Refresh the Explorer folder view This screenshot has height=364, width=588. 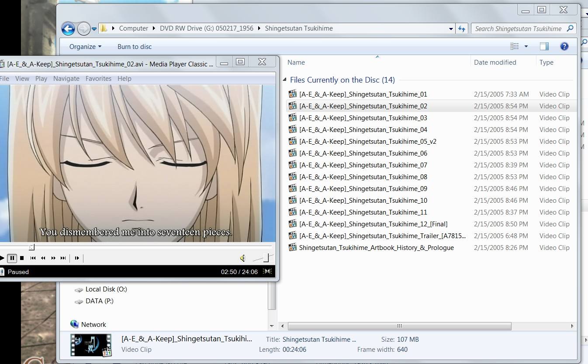coord(462,29)
